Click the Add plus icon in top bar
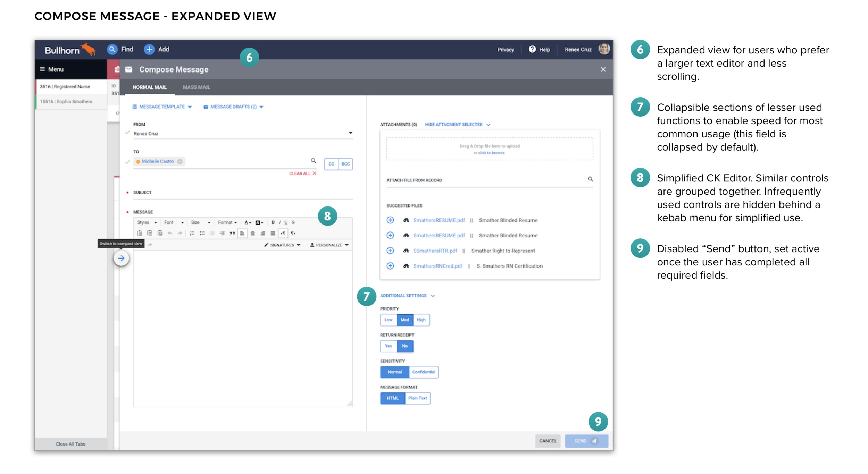 point(149,50)
